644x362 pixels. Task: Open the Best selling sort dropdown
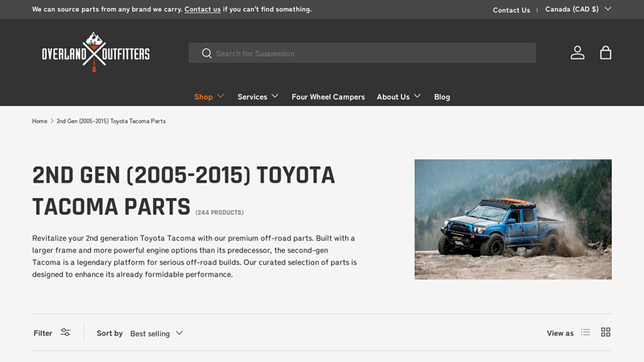pos(156,333)
